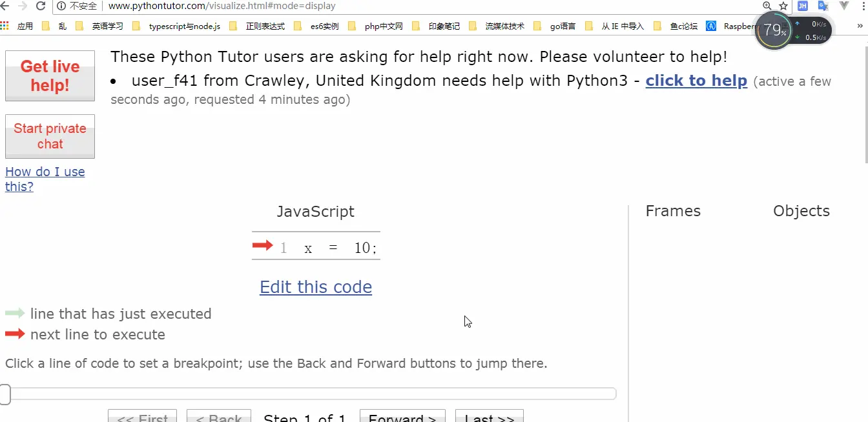The height and width of the screenshot is (422, 868).
Task: Open the 'Edit this code' link
Action: pos(316,286)
